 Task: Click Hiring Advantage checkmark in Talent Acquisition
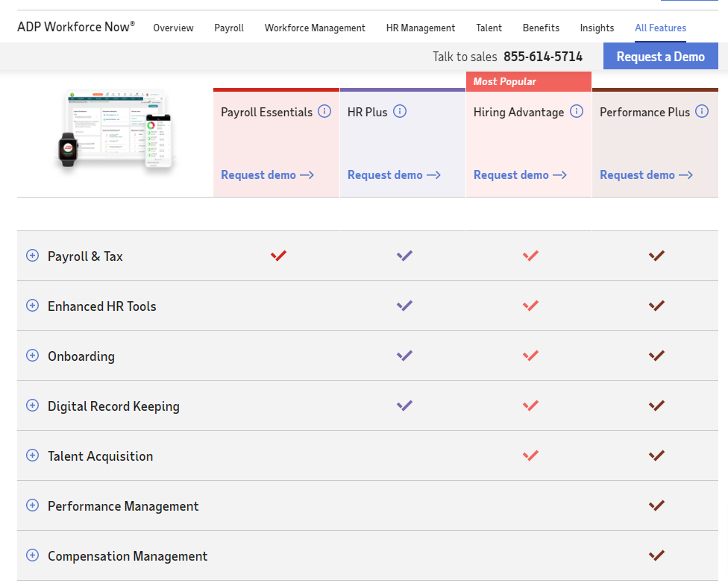tap(530, 456)
